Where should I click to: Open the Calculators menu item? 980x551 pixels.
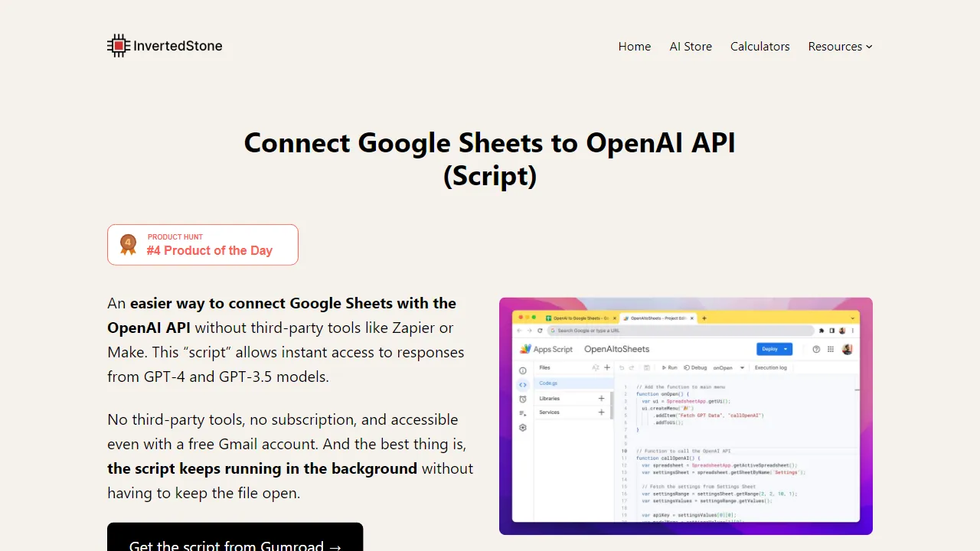(759, 47)
